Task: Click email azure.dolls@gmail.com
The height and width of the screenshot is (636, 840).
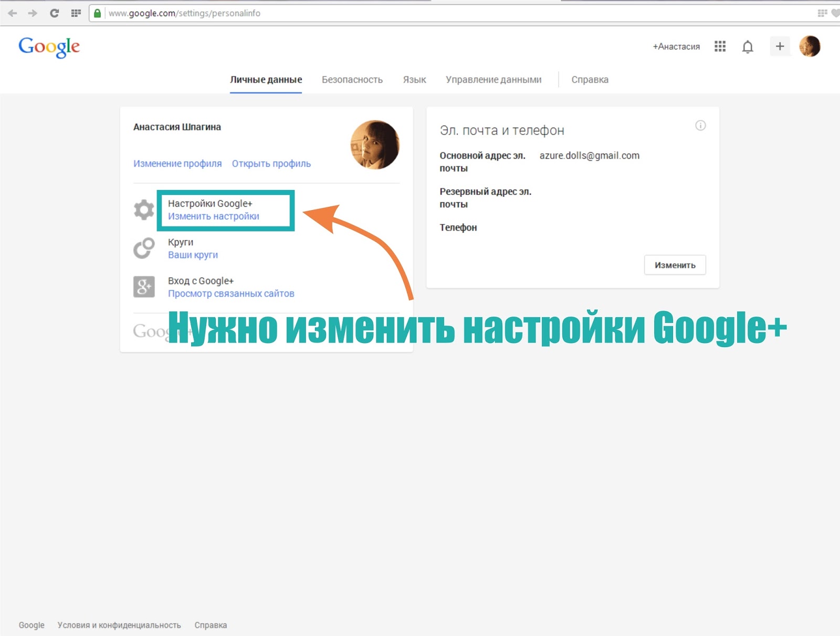Action: click(x=590, y=155)
